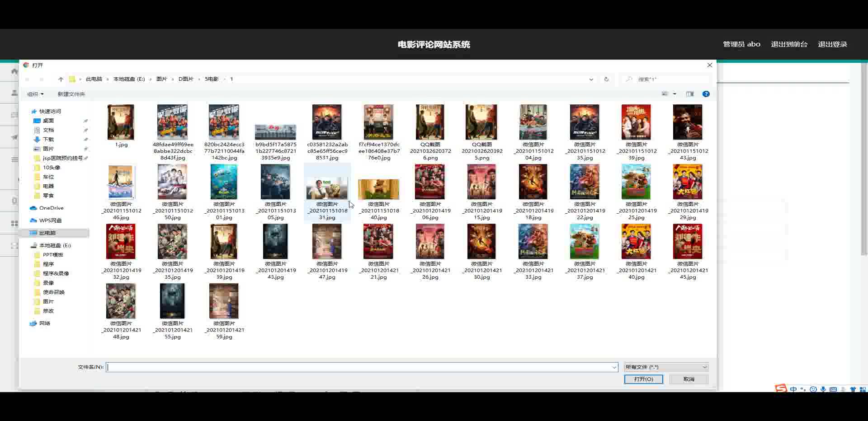Jump to D图片 in the address breadcrumb

click(186, 79)
